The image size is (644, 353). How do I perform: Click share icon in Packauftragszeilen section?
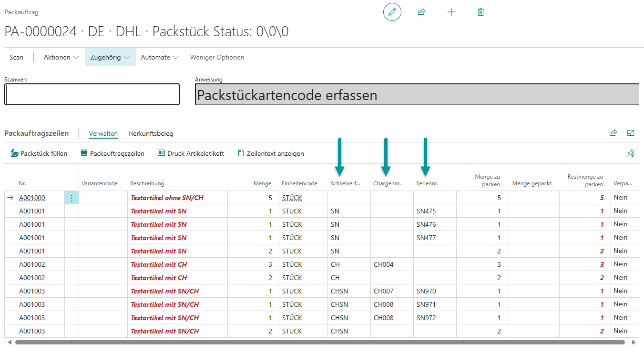coord(613,133)
